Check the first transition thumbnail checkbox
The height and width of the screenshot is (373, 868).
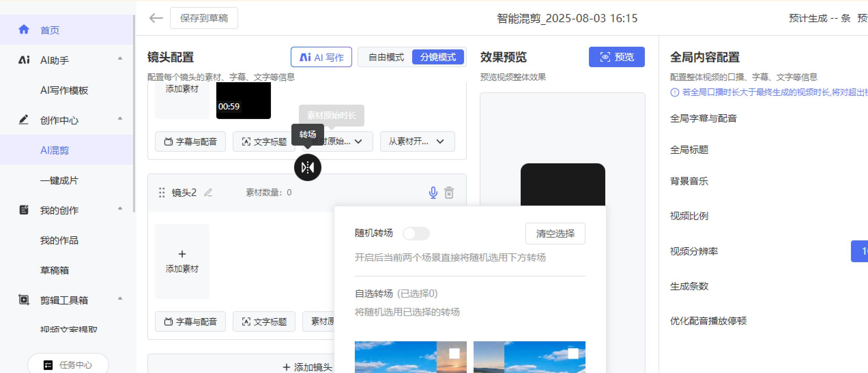454,354
